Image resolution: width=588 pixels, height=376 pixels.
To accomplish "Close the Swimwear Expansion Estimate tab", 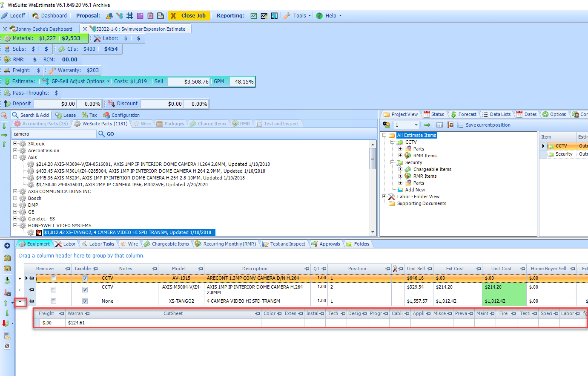I will pos(85,29).
